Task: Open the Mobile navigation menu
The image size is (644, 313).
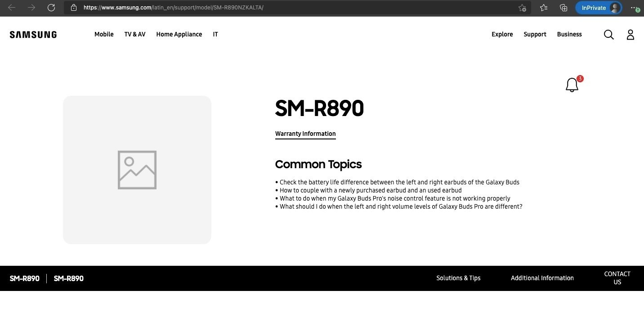Action: (x=104, y=34)
